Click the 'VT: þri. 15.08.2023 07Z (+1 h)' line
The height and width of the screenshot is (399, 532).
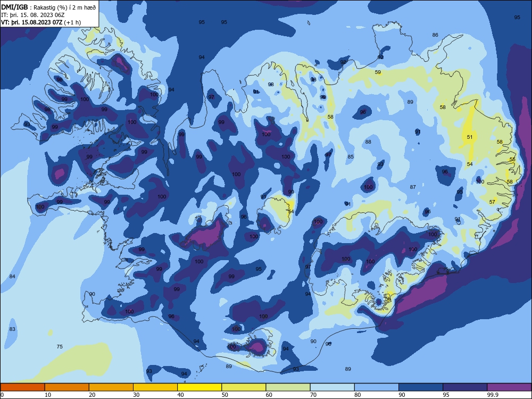(x=41, y=22)
